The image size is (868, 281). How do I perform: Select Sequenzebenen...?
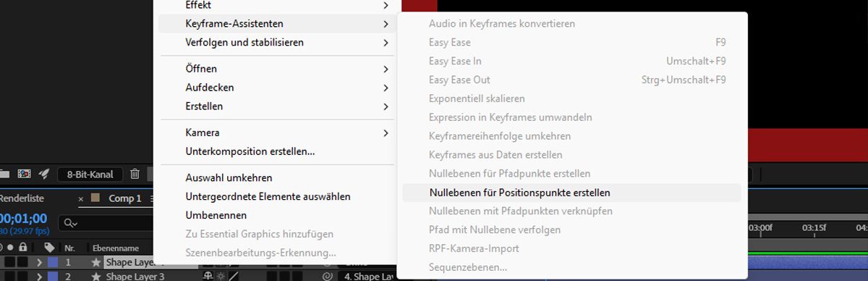pos(571,268)
